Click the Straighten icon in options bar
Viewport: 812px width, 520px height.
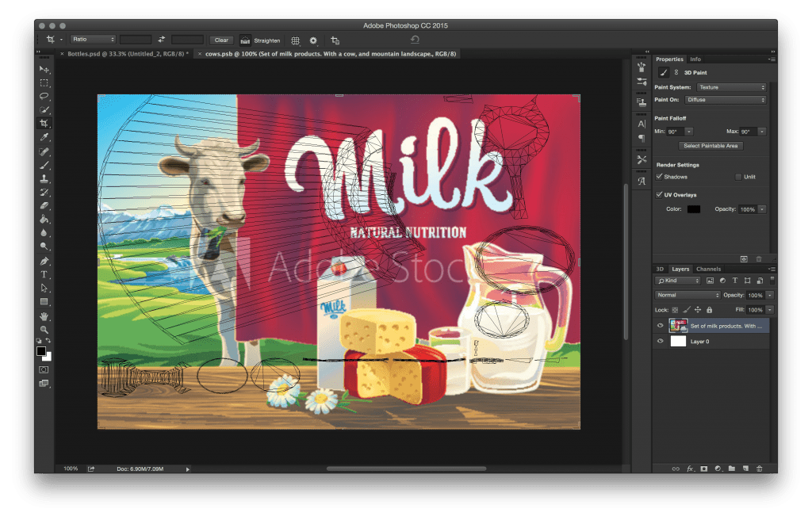pos(245,40)
